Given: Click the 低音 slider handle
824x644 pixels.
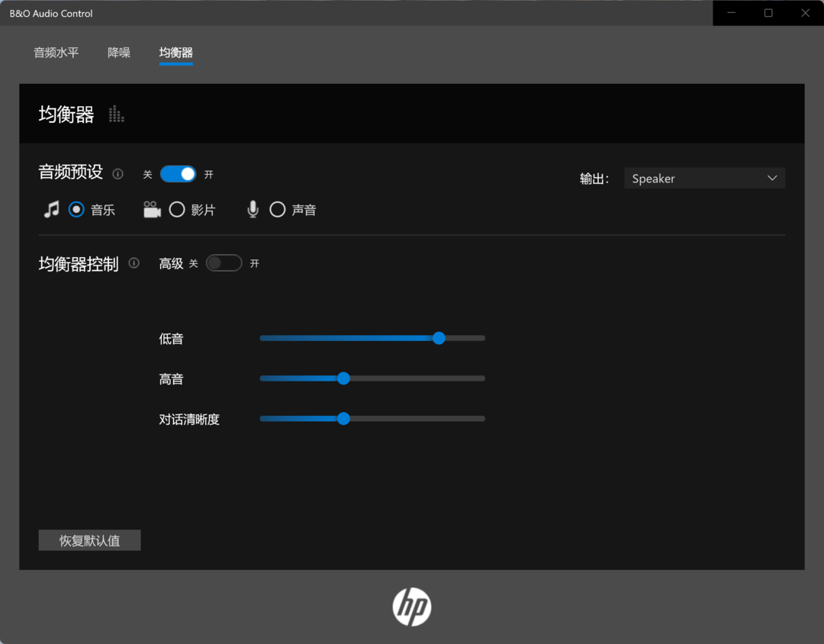Looking at the screenshot, I should [439, 338].
